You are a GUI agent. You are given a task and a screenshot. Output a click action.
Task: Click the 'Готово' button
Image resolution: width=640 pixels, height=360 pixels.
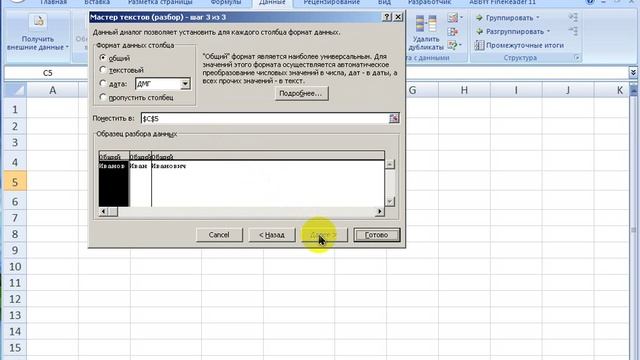(x=376, y=235)
